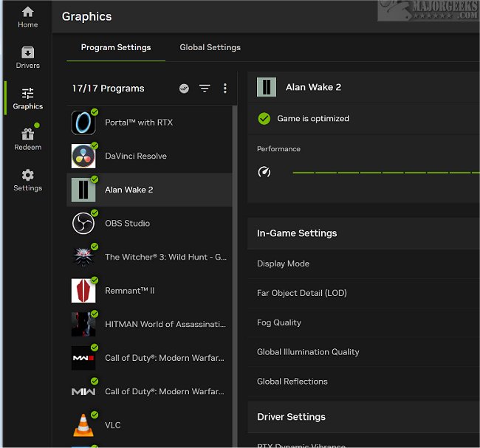
Task: Select the OBS Studio icon
Action: tap(83, 223)
